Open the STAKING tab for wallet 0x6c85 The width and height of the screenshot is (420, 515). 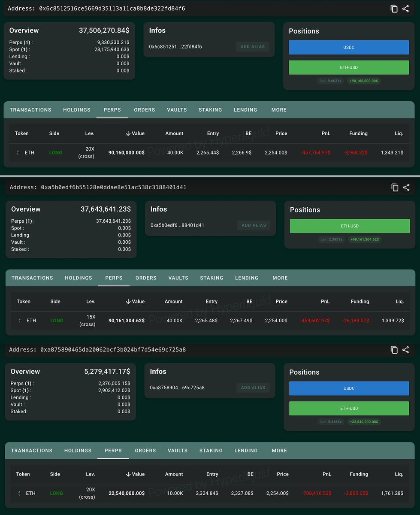pyautogui.click(x=210, y=110)
